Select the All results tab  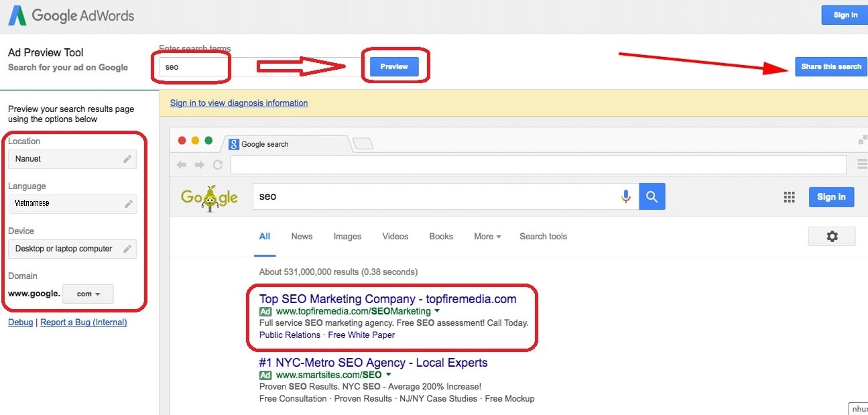(265, 237)
